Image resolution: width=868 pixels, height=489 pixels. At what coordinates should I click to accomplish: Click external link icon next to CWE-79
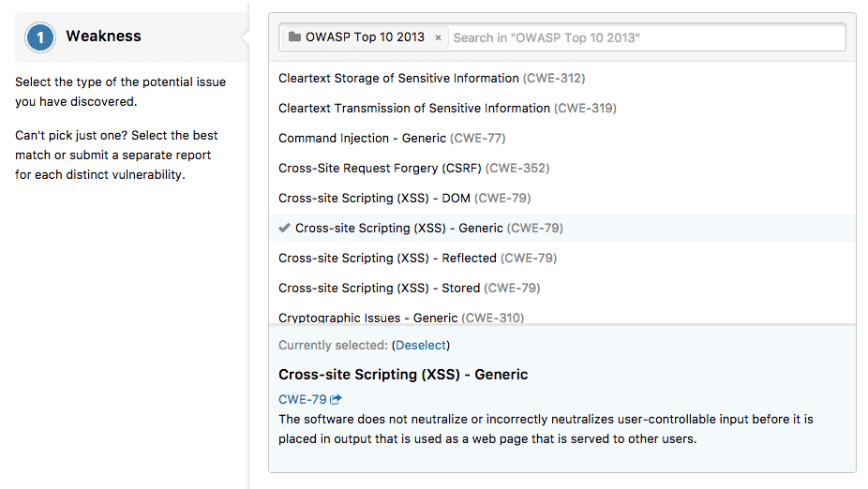tap(337, 399)
